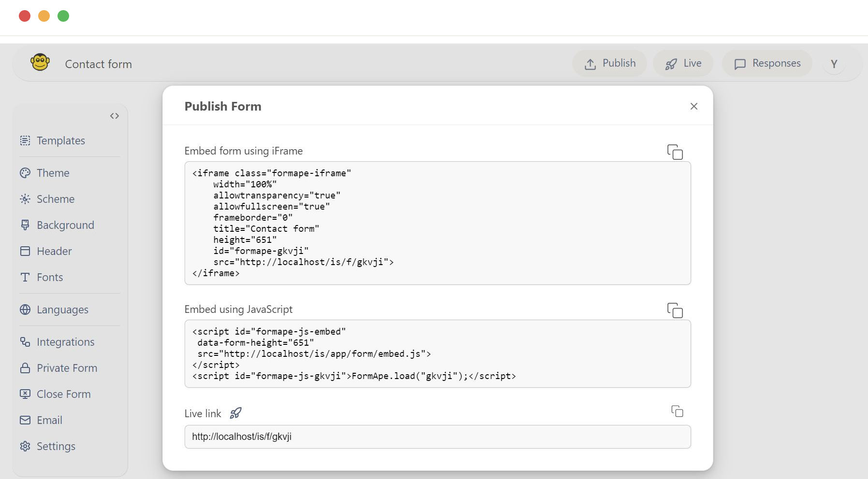This screenshot has width=868, height=479.
Task: Click the rocket icon in Live button
Action: 671,64
